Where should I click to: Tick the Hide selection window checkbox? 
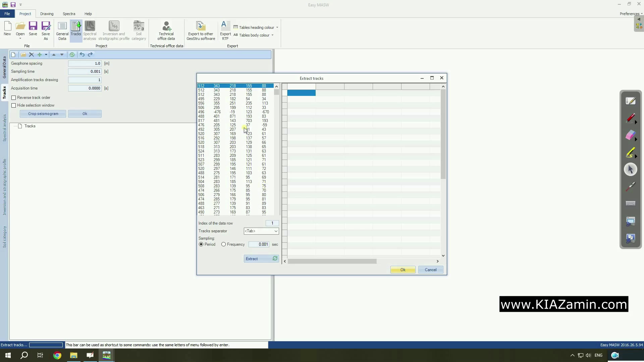click(14, 105)
